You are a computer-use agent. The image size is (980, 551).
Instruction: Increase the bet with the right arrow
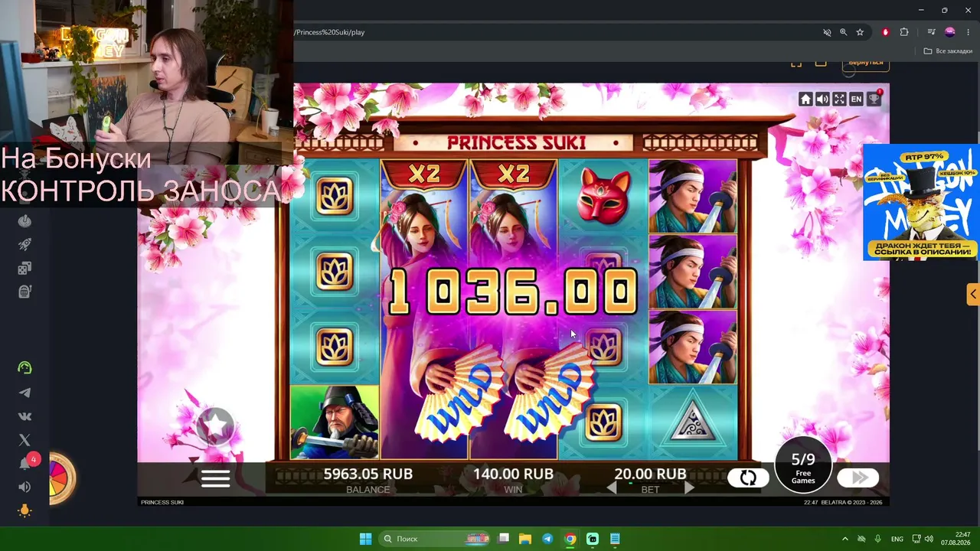pyautogui.click(x=689, y=487)
